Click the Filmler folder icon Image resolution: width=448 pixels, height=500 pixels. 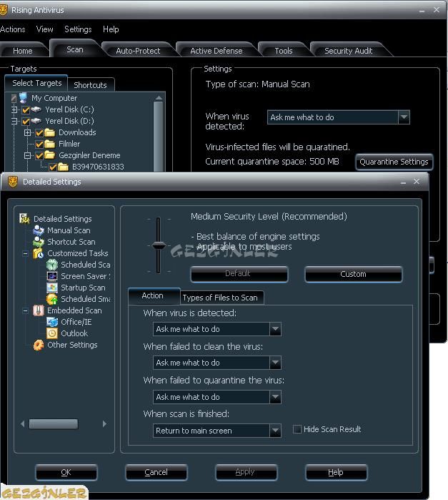click(x=50, y=144)
